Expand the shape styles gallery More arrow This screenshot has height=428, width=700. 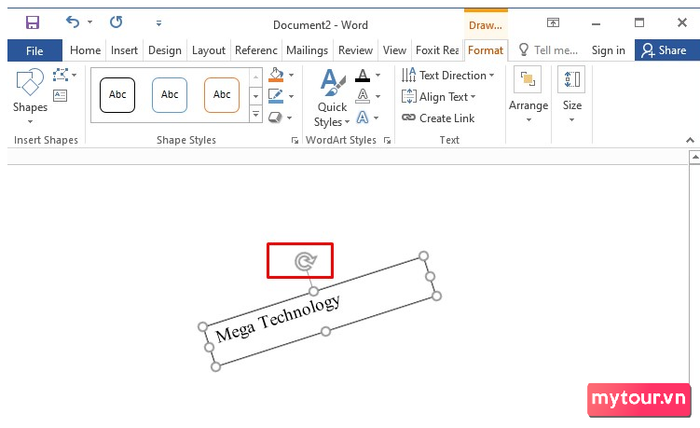tap(256, 113)
